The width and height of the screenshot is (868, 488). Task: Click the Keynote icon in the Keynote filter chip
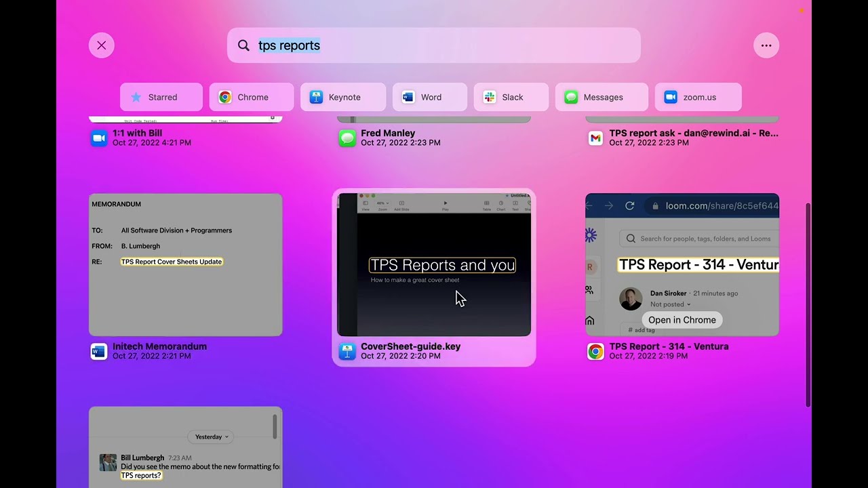pyautogui.click(x=316, y=97)
